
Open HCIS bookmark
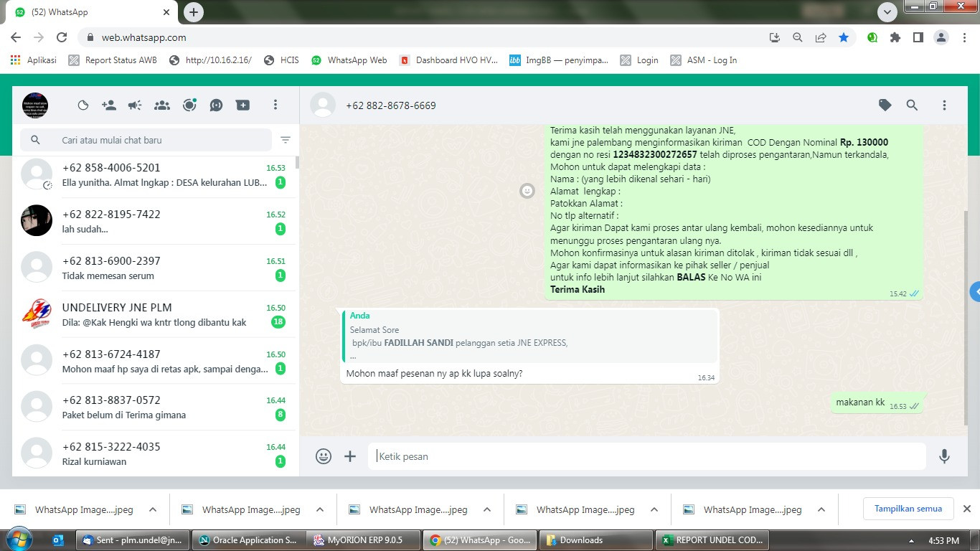coord(281,60)
